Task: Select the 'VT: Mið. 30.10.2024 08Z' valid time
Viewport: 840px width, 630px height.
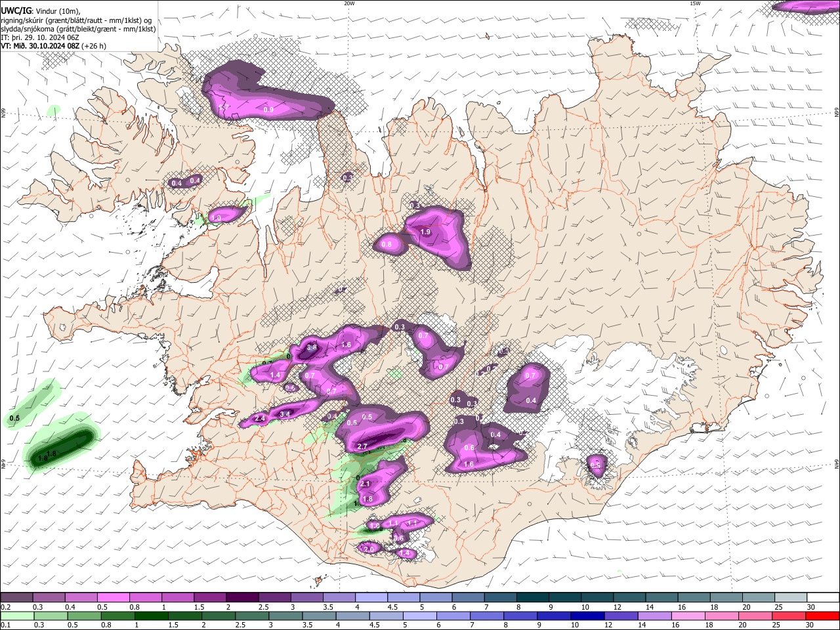Action: [40, 46]
